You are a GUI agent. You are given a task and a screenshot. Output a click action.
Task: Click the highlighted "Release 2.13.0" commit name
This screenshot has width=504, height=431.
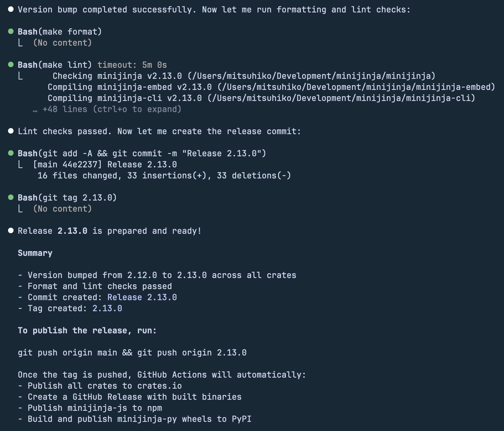point(142,297)
